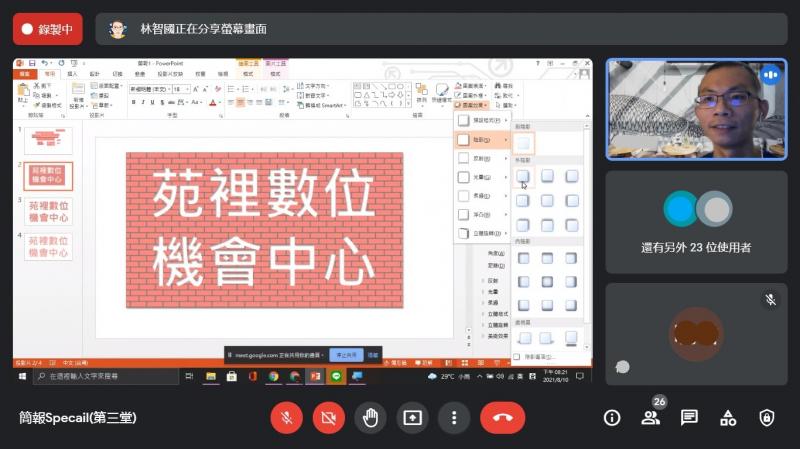Viewport: 800px width, 449px height.
Task: Select the presenter's webcam video tile
Action: 696,109
